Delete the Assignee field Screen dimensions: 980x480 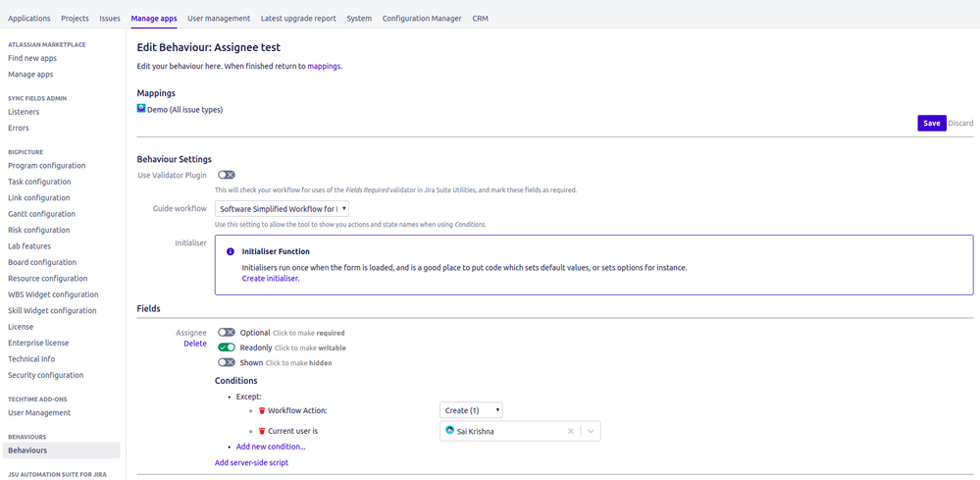(195, 344)
